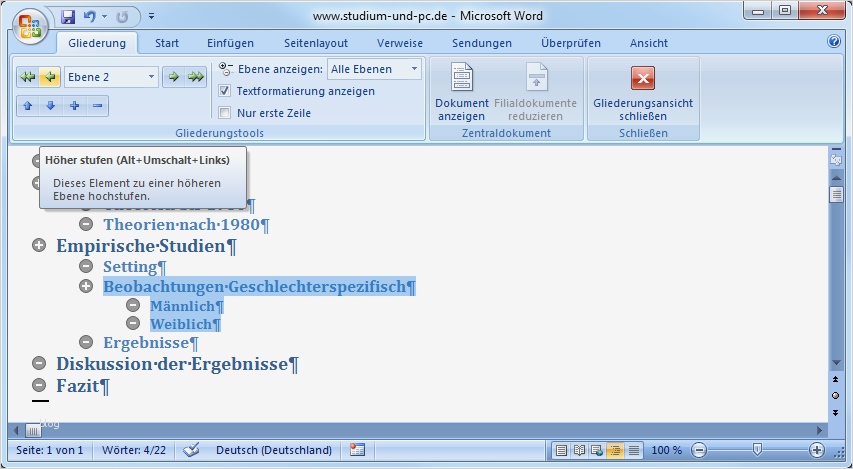Screen dimensions: 853x469
Task: Toggle Beobachtungen Geschlechterspezifisch plus symbol
Action: coord(86,286)
